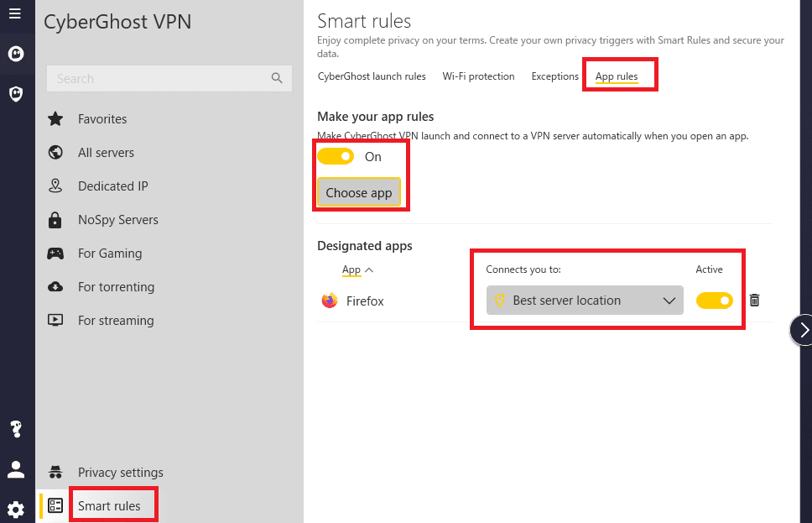Viewport: 812px width, 523px height.
Task: Open the Best server location dropdown
Action: [585, 300]
